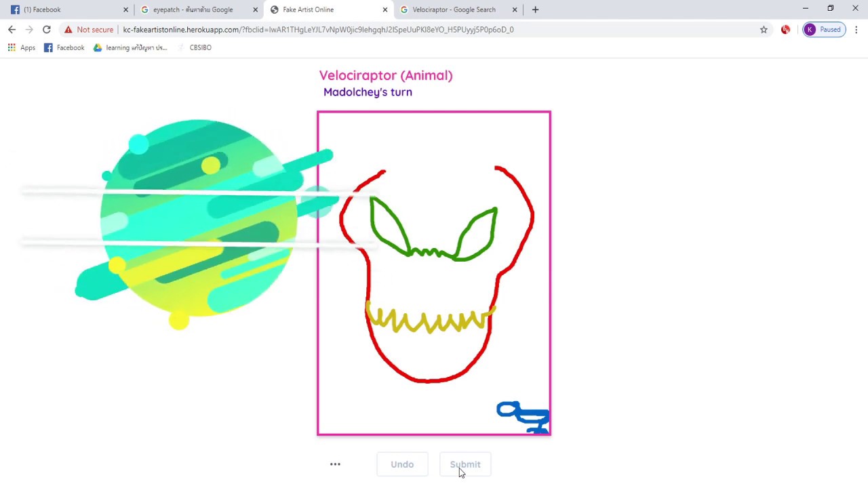868x488 pixels.
Task: Click the Madolchey's turn label
Action: tap(368, 92)
